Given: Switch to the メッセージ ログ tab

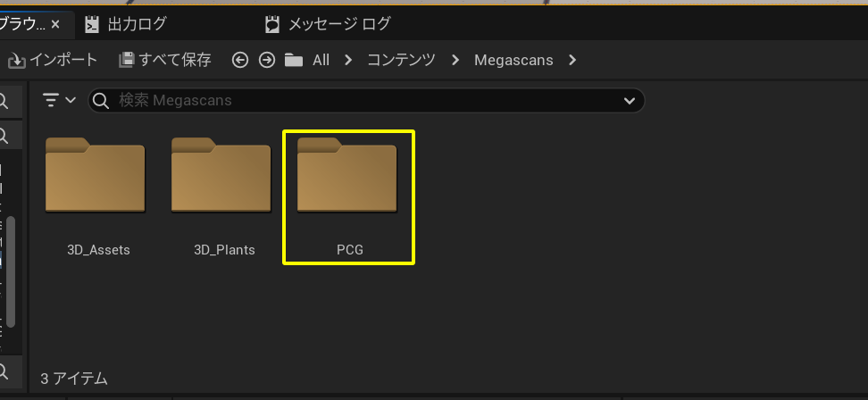Looking at the screenshot, I should [x=328, y=24].
